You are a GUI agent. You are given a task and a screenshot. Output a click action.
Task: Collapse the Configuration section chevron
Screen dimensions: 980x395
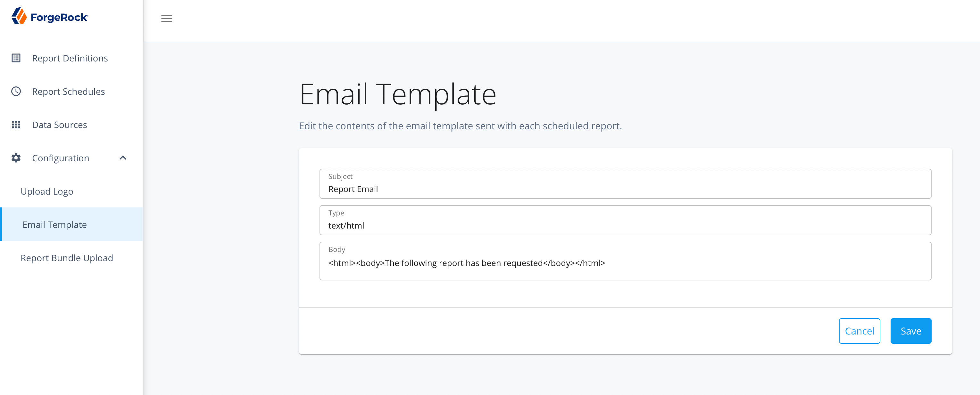coord(122,157)
